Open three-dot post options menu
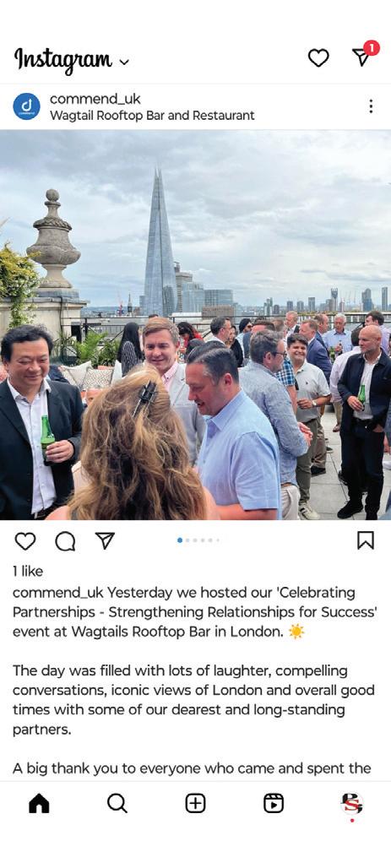This screenshot has width=391, height=868. tap(371, 106)
